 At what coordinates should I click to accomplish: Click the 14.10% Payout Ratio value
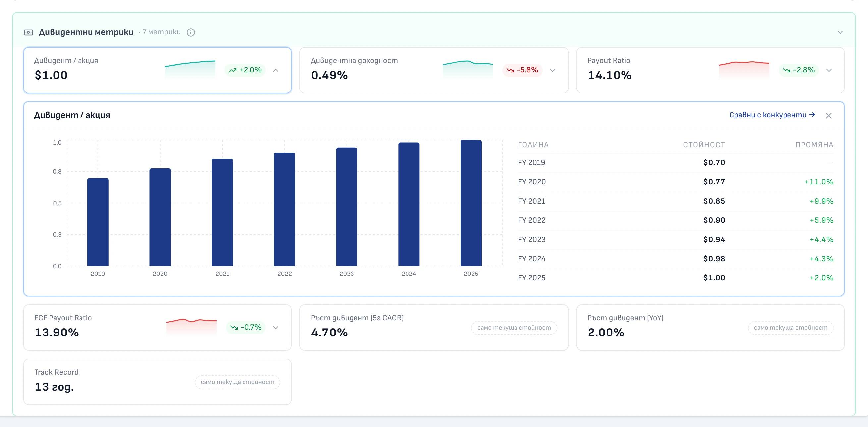coord(610,75)
